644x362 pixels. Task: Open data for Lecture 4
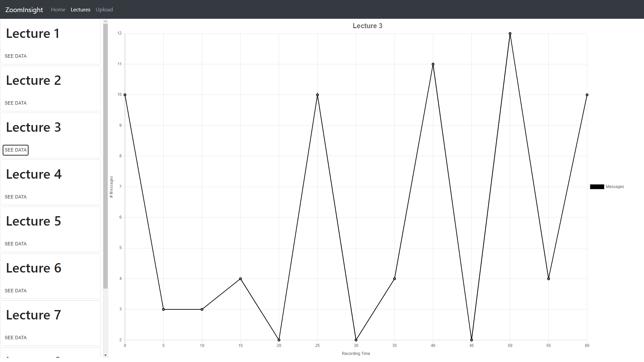[15, 197]
